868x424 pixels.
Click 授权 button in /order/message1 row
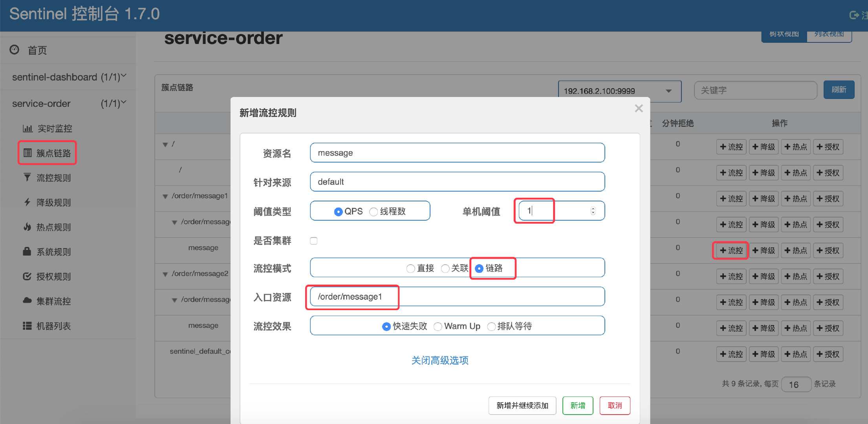pyautogui.click(x=828, y=199)
